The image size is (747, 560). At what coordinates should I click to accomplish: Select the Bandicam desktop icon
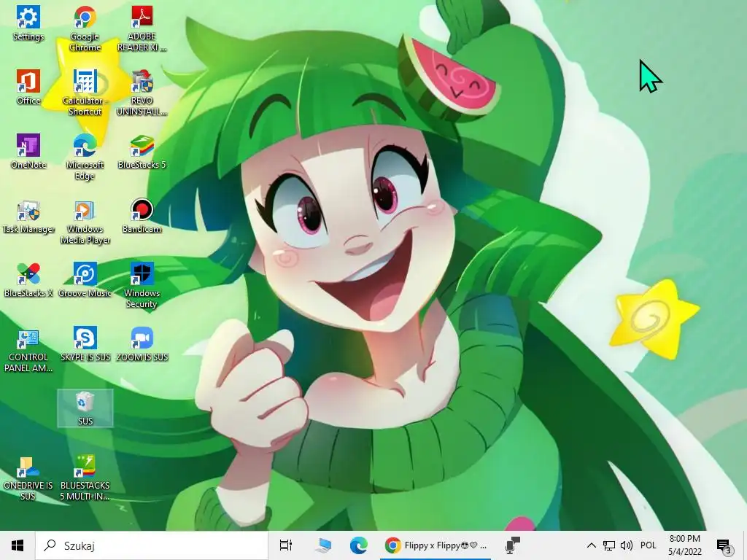[x=142, y=216]
